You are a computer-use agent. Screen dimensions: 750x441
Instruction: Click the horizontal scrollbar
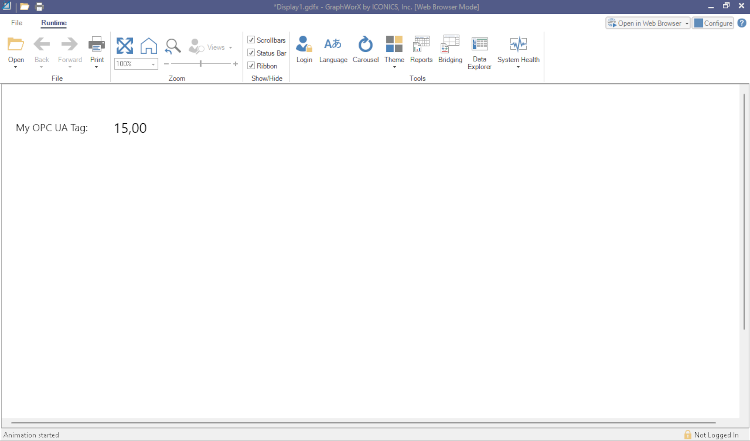[364, 422]
